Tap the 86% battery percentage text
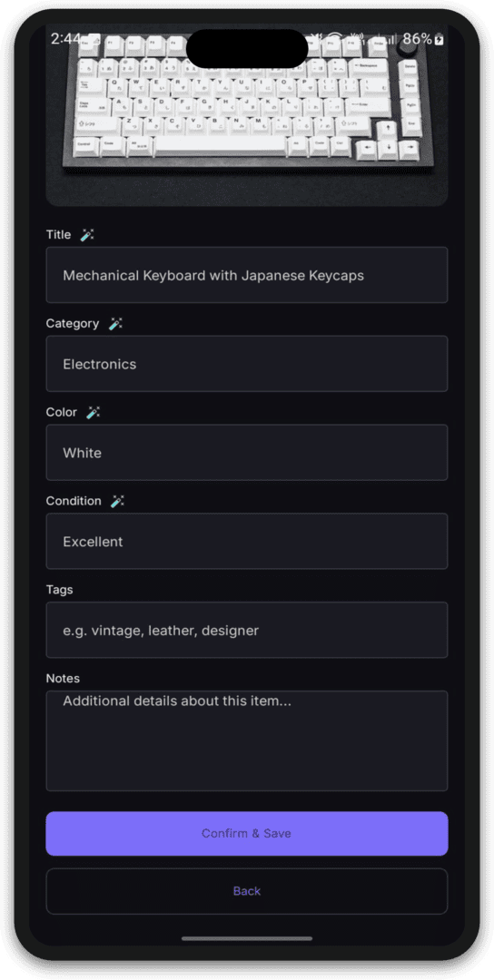This screenshot has width=494, height=980. 417,39
